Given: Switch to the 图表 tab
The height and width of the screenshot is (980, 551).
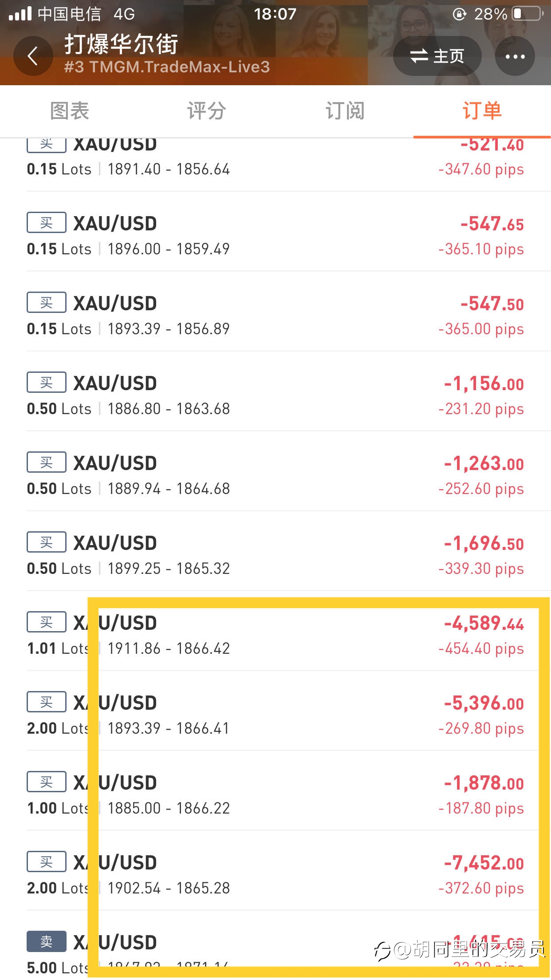Looking at the screenshot, I should click(69, 111).
